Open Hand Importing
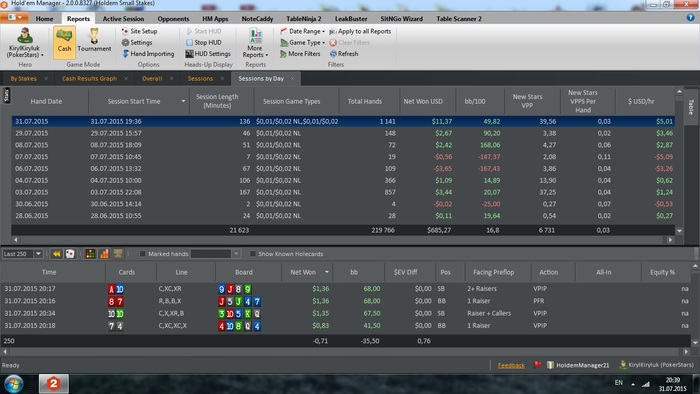This screenshot has width=700, height=394. 148,54
